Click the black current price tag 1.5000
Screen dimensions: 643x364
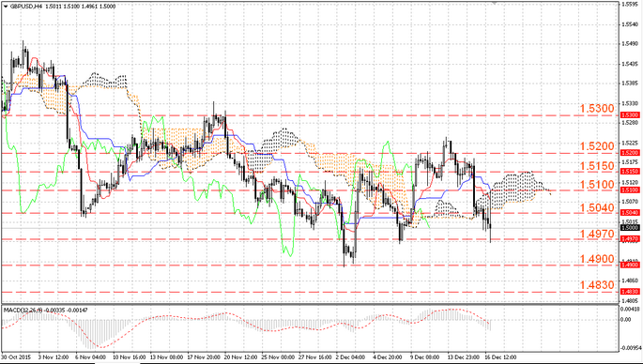pyautogui.click(x=630, y=227)
